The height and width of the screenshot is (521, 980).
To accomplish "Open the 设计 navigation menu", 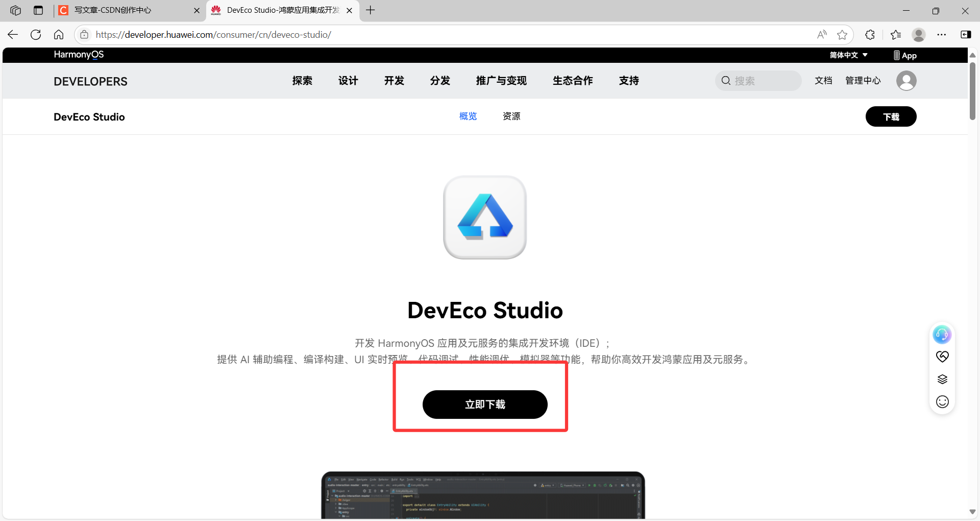I will [348, 81].
